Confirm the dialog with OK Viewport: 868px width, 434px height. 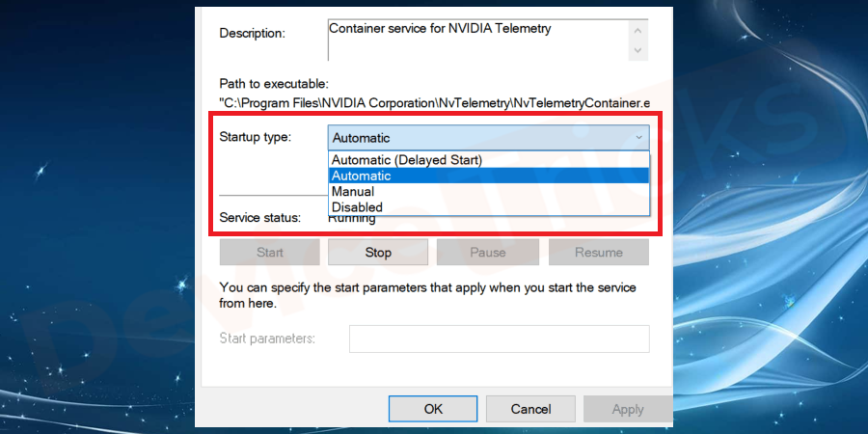click(x=434, y=409)
